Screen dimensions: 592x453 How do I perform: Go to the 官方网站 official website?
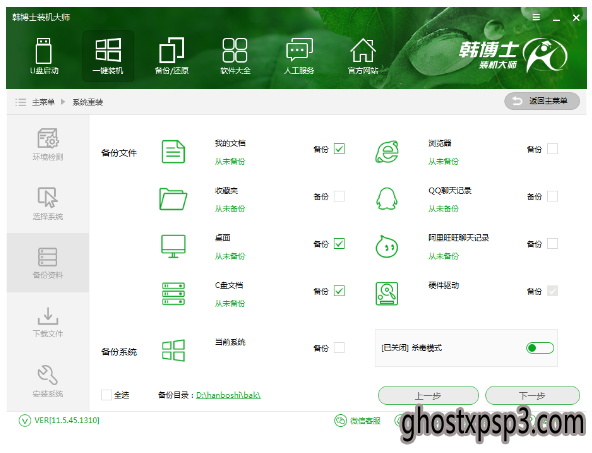(362, 56)
